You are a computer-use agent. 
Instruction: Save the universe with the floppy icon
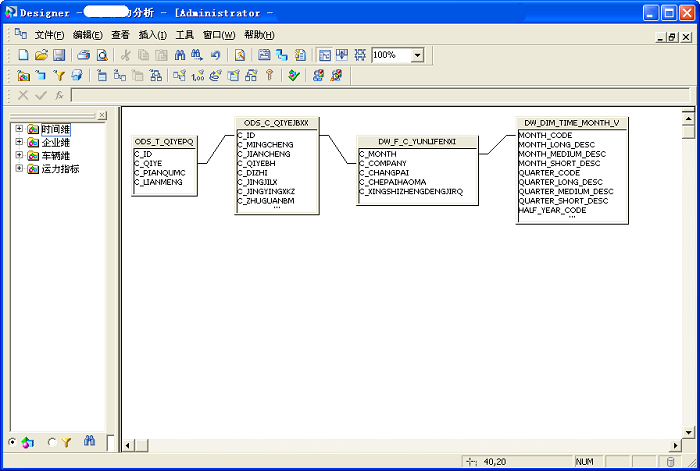tap(59, 55)
